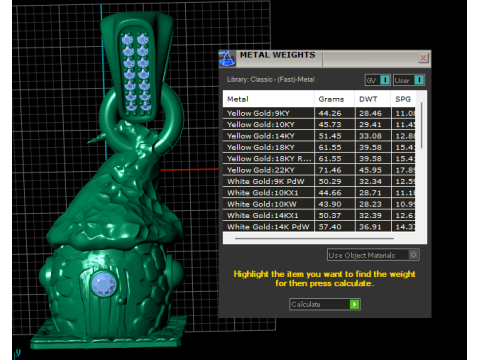
Task: Click the pendant bail with gemstones
Action: point(137,68)
